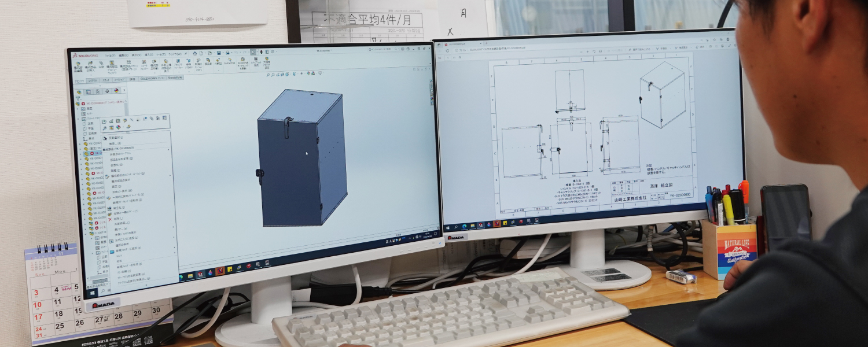Open dropdown arrow below 構成部品の挿入
Image resolution: width=868 pixels, height=347 pixels.
[x=91, y=75]
